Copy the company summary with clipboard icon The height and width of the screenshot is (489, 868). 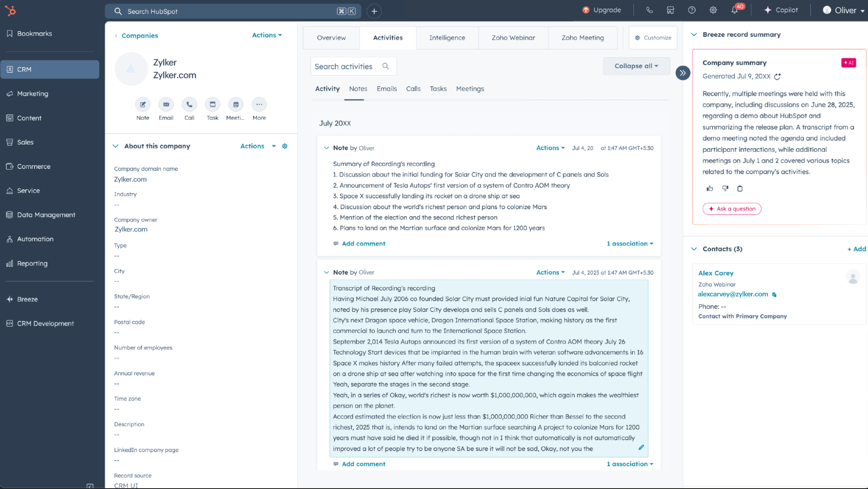[740, 188]
